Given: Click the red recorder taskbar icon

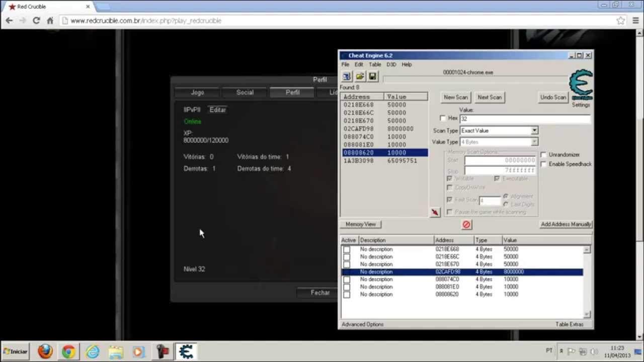Looking at the screenshot, I should pyautogui.click(x=162, y=351).
